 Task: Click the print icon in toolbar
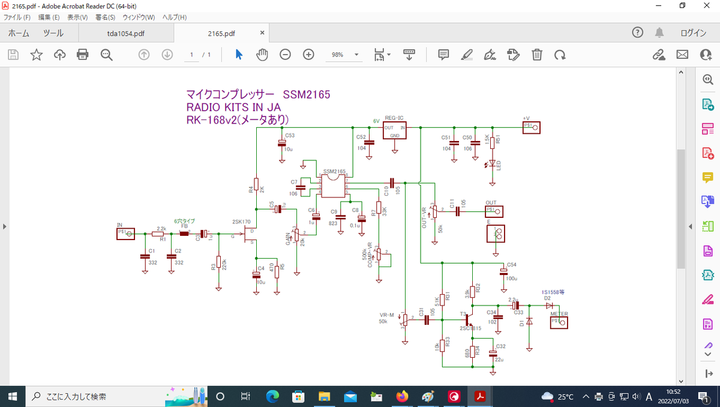(x=83, y=54)
